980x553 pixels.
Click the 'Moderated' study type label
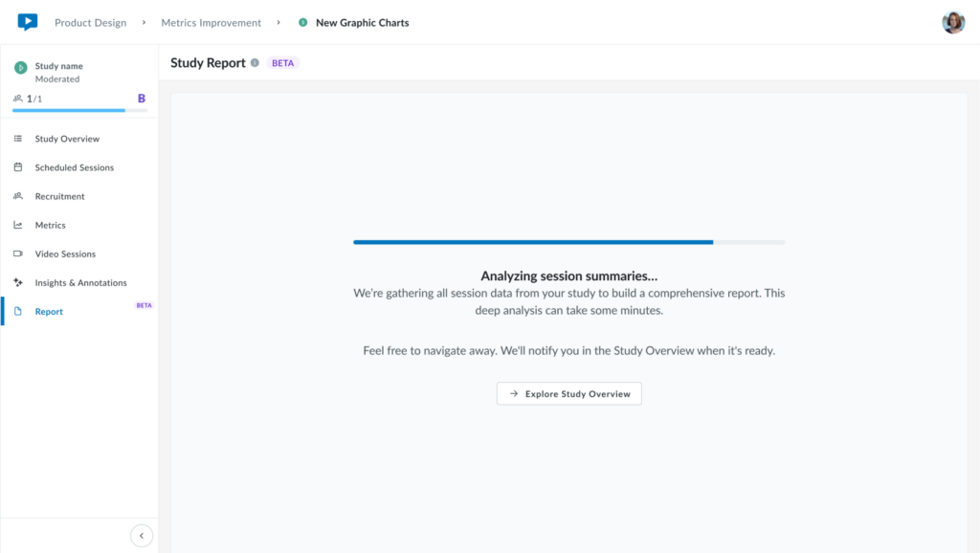(57, 79)
